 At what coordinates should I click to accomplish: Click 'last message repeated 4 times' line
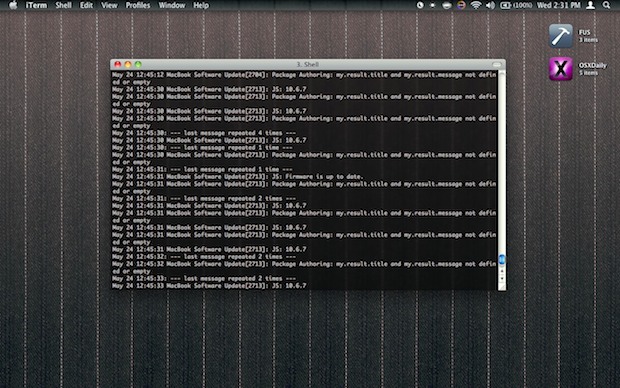(x=204, y=133)
